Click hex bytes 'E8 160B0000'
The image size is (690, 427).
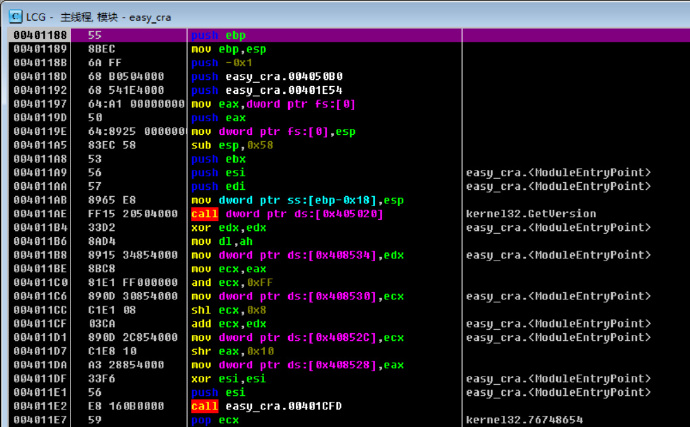[x=126, y=406]
